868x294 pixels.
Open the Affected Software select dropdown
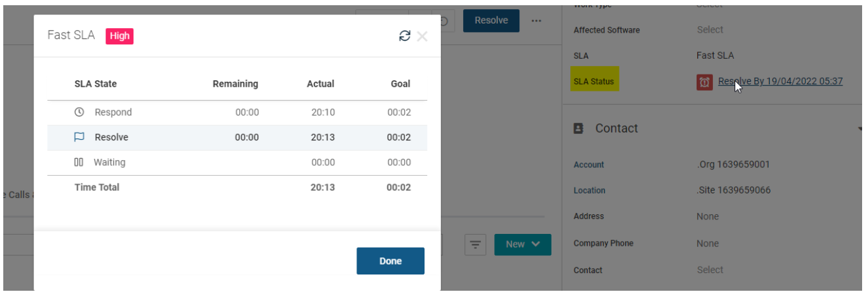coord(710,29)
